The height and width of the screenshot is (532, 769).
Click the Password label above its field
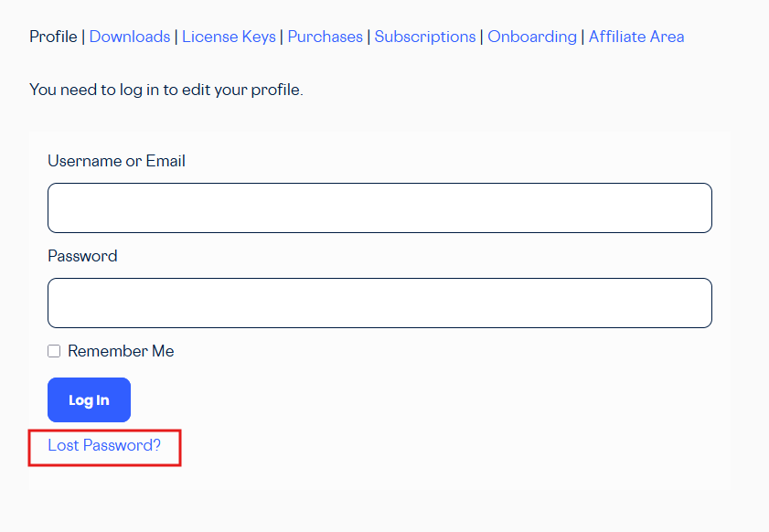tap(82, 256)
